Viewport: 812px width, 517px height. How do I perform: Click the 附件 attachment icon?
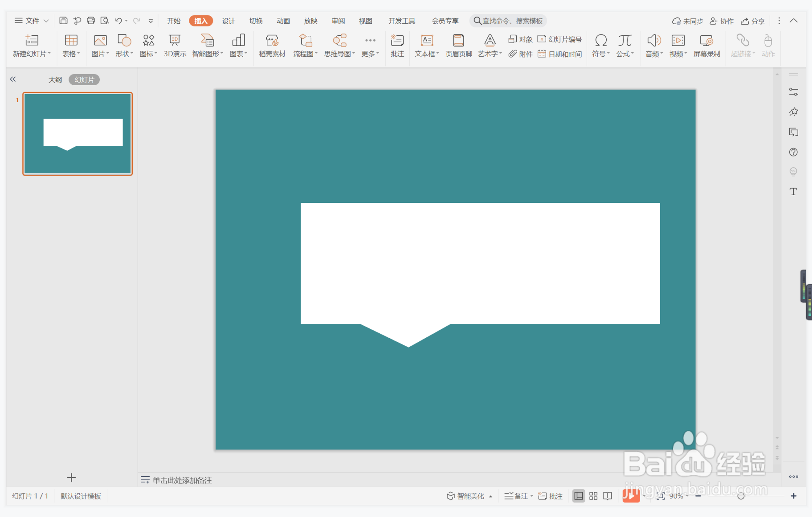pyautogui.click(x=520, y=54)
